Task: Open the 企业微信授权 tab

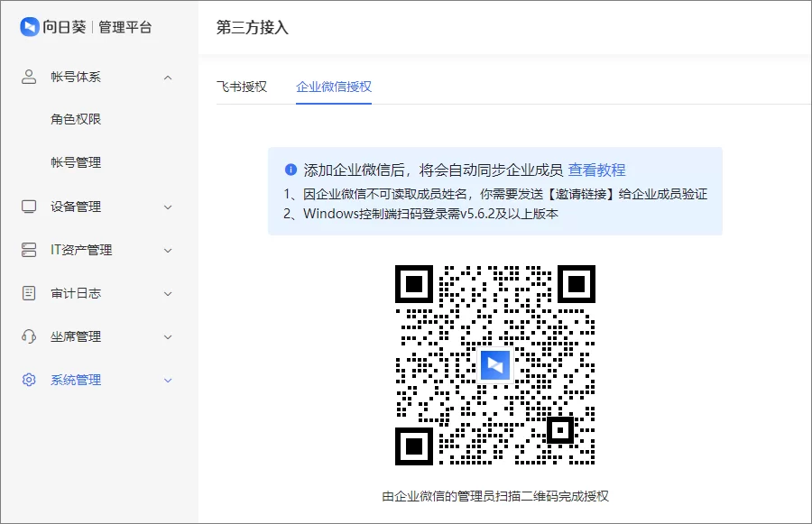Action: pos(333,84)
